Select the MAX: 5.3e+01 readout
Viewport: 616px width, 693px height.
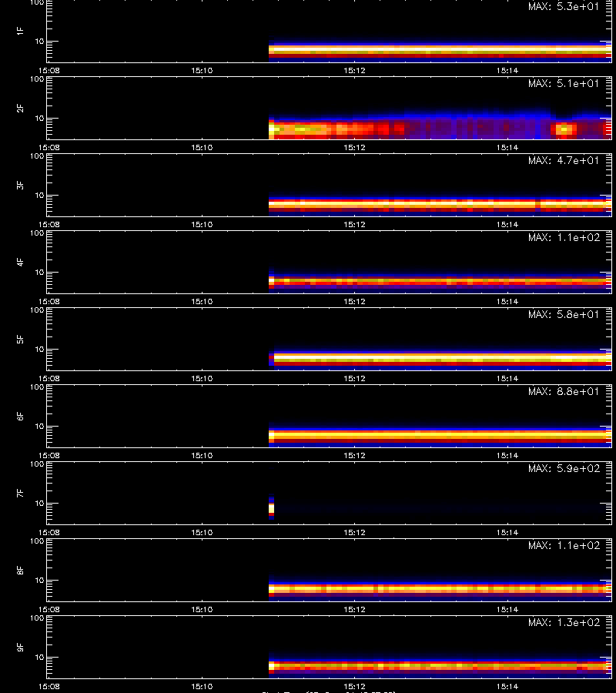click(564, 7)
